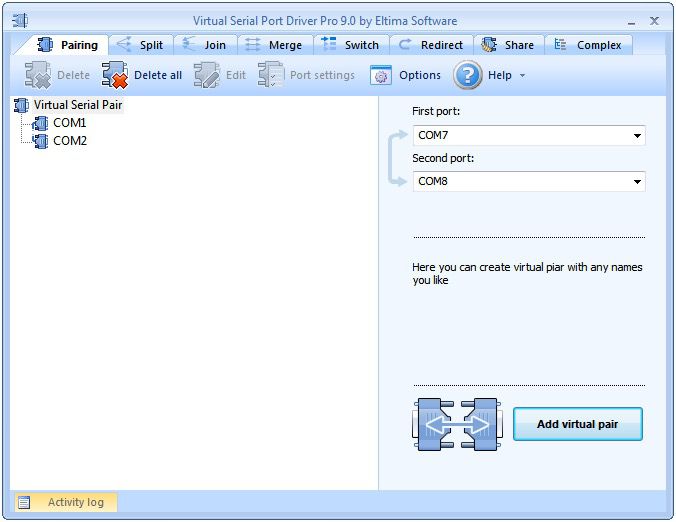Click the Delete toolbar icon
The image size is (676, 522).
[x=38, y=75]
